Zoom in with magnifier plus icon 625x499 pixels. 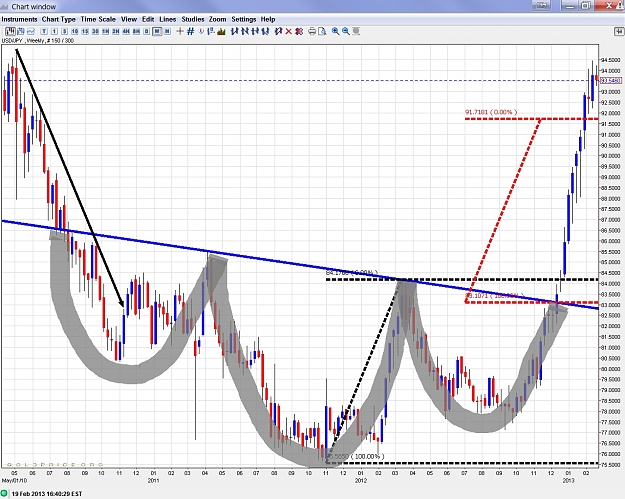(336, 31)
